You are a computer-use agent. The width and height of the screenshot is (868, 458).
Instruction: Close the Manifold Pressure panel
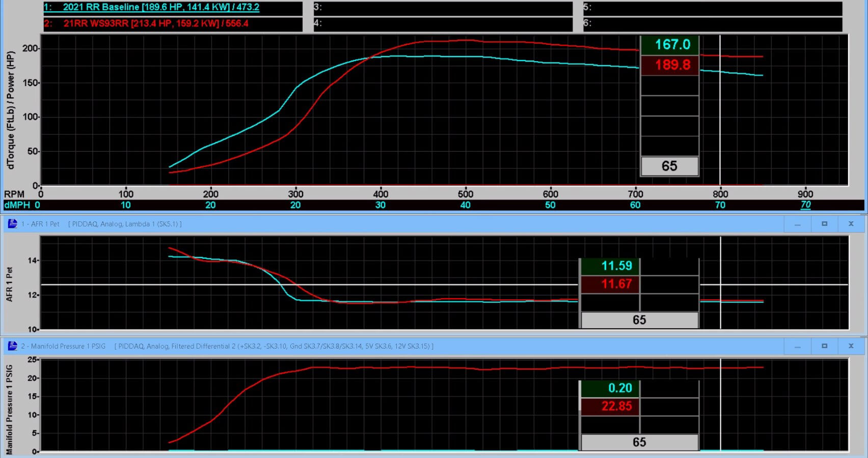click(x=851, y=346)
